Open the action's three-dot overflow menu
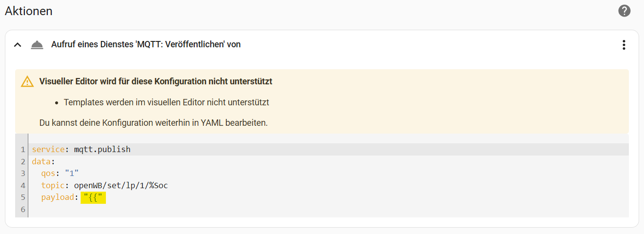This screenshot has height=234, width=644. tap(624, 45)
